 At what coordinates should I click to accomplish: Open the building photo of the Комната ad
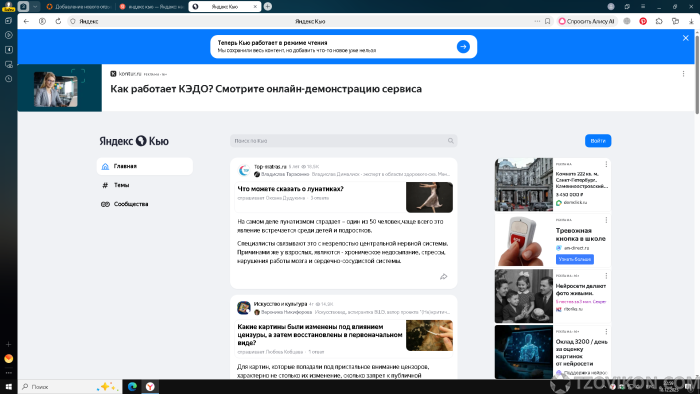pyautogui.click(x=524, y=185)
